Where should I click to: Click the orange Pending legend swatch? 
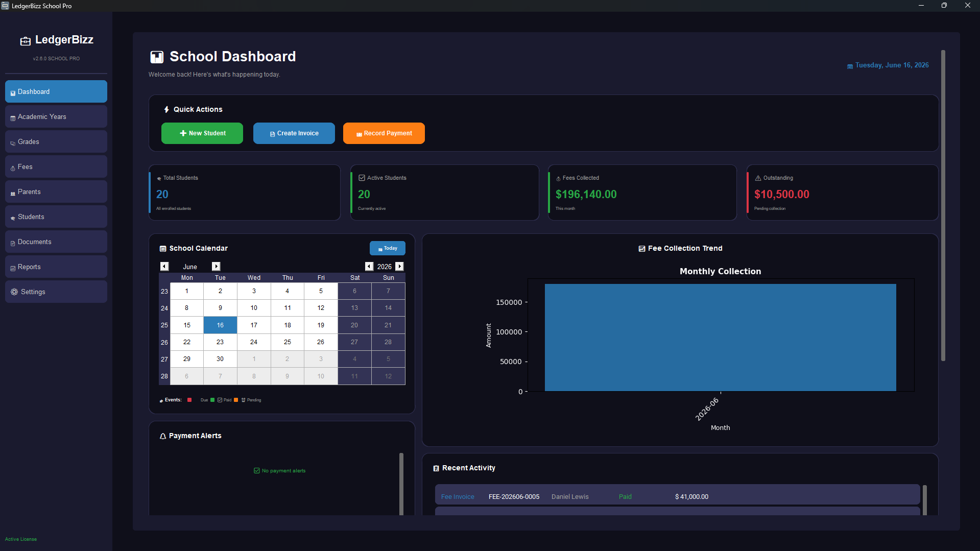click(236, 400)
